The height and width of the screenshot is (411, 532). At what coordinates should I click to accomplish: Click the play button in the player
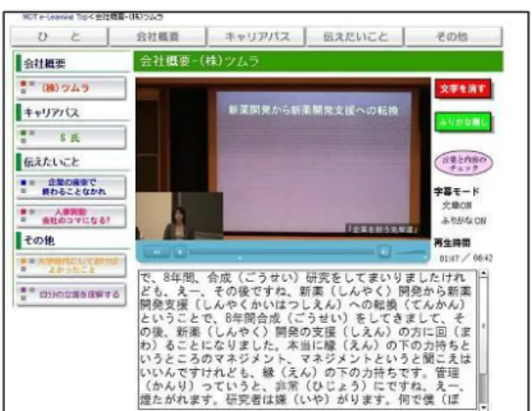(x=180, y=252)
